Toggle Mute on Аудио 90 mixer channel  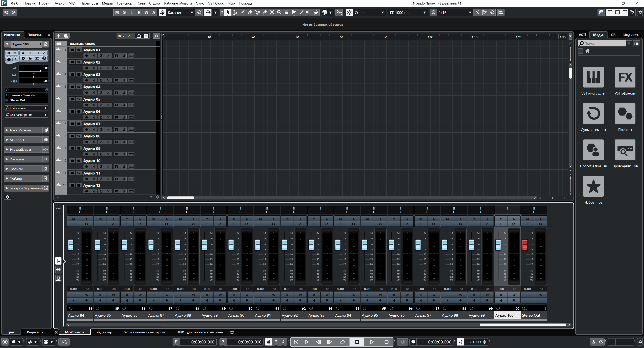(x=234, y=219)
